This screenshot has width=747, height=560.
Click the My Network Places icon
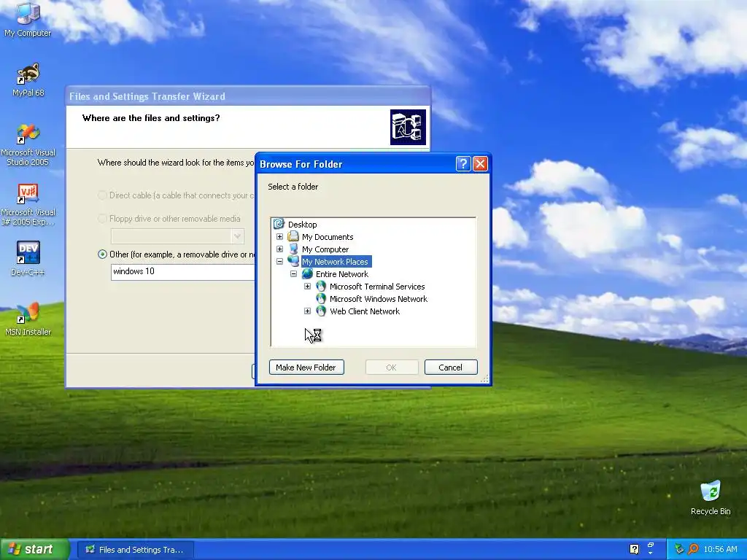(x=293, y=261)
